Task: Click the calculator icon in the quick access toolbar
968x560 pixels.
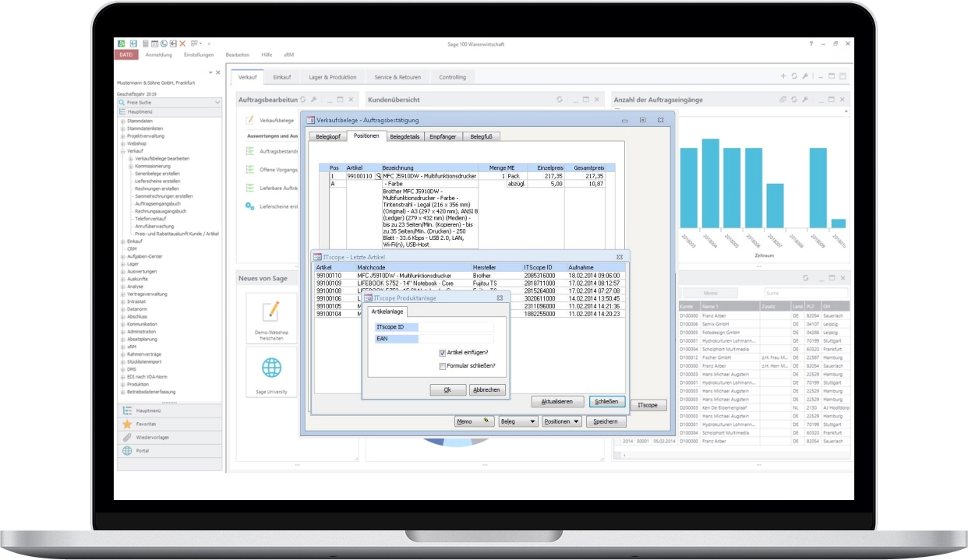Action: (145, 44)
